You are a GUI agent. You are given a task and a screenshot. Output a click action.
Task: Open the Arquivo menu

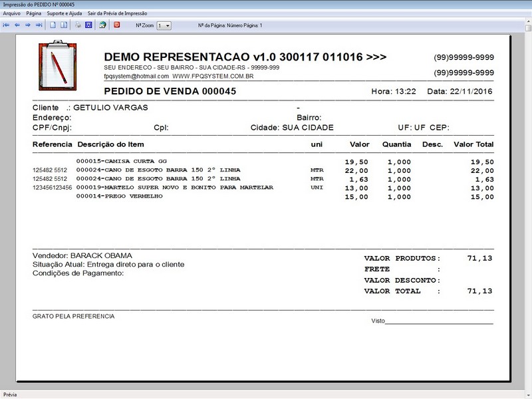point(12,13)
